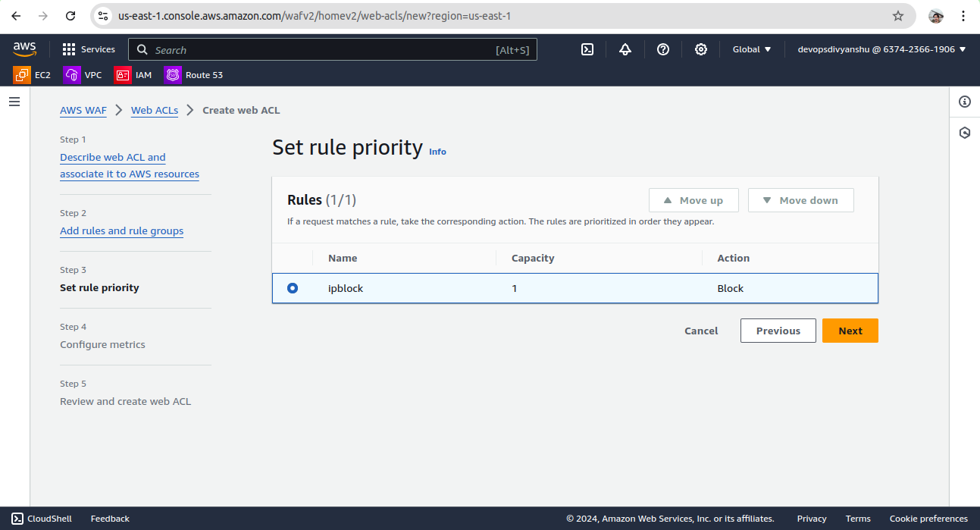The image size is (980, 530).
Task: Open the hamburger side navigation menu
Action: [x=14, y=102]
